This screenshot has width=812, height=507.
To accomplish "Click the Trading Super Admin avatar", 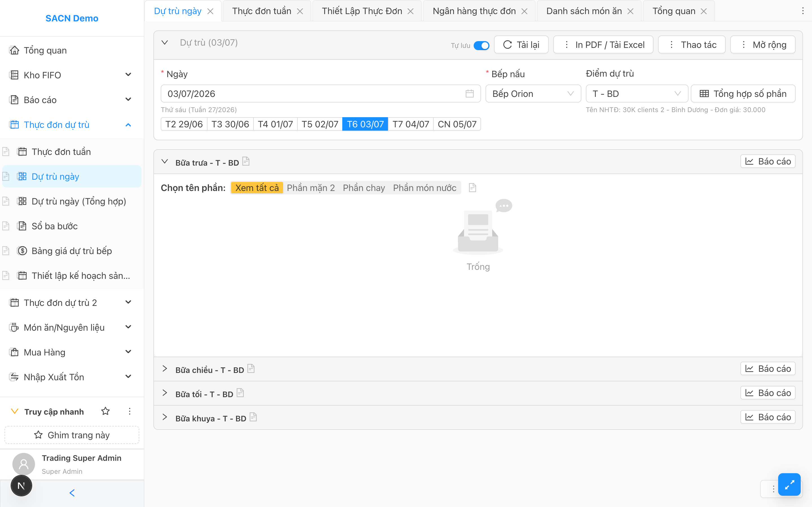I will [23, 464].
